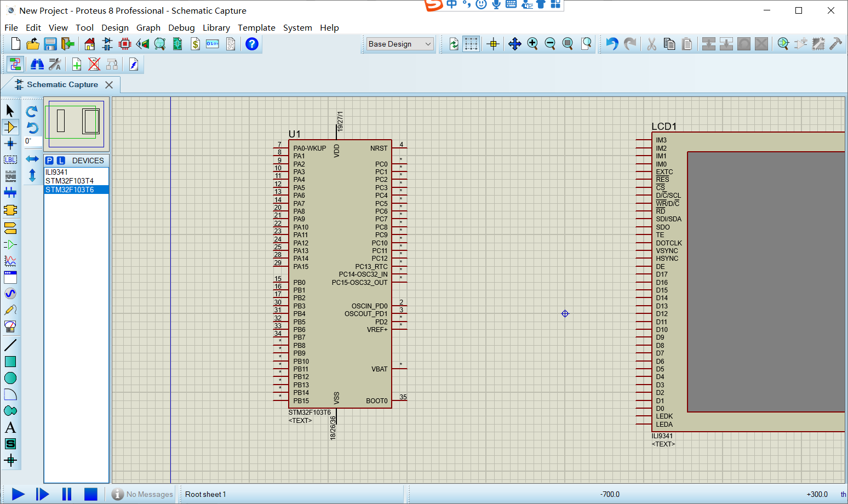Flip part vertically with Y-mirror
Viewport: 848px width, 504px height.
coord(32,176)
